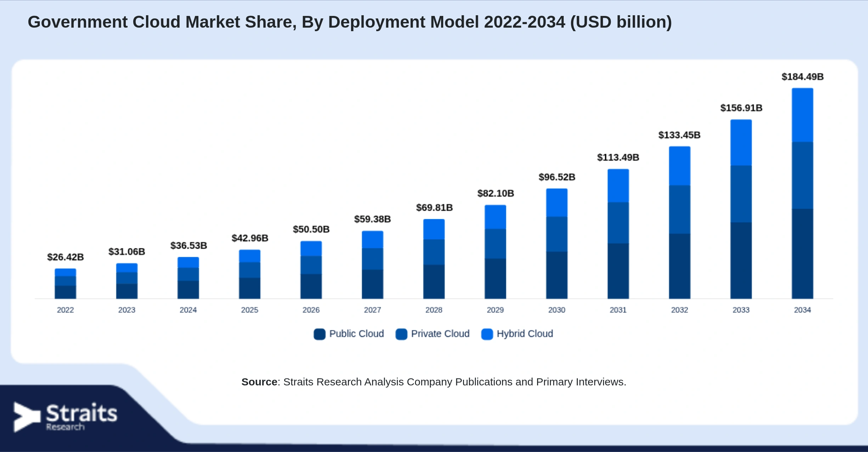Click the Public Cloud segment of 2029 bar
This screenshot has width=868, height=452.
click(495, 279)
